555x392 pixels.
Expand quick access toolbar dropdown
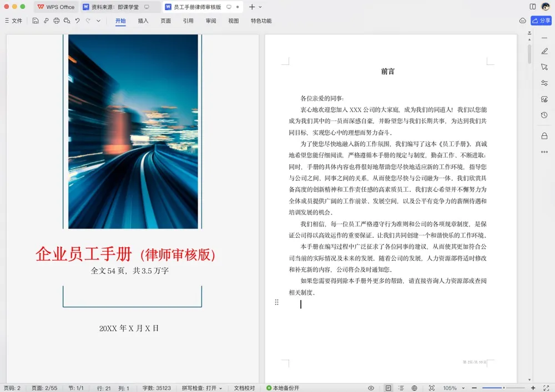tap(98, 21)
